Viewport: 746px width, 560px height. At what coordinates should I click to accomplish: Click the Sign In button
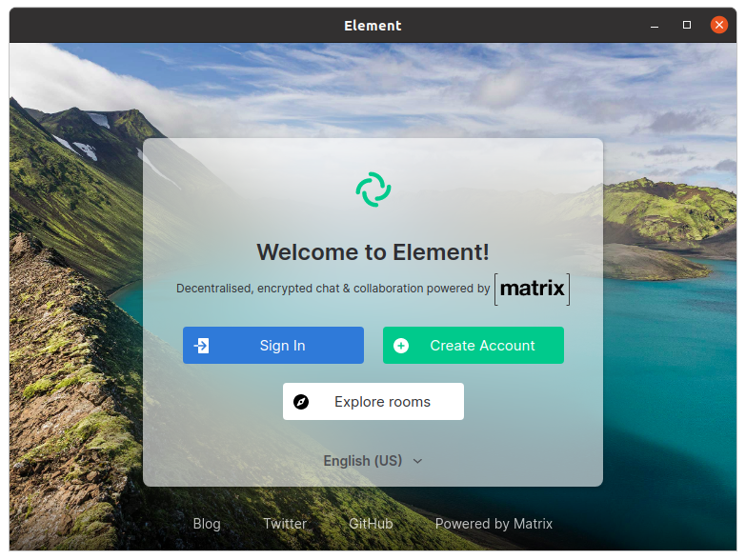pos(273,345)
